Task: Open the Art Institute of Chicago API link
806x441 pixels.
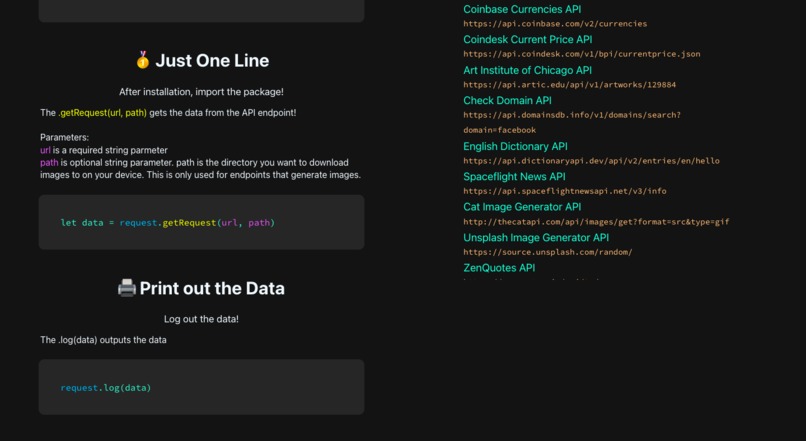Action: [x=527, y=70]
